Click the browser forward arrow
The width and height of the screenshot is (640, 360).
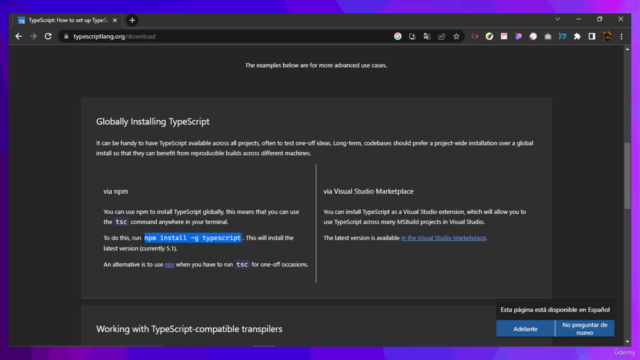[x=33, y=36]
